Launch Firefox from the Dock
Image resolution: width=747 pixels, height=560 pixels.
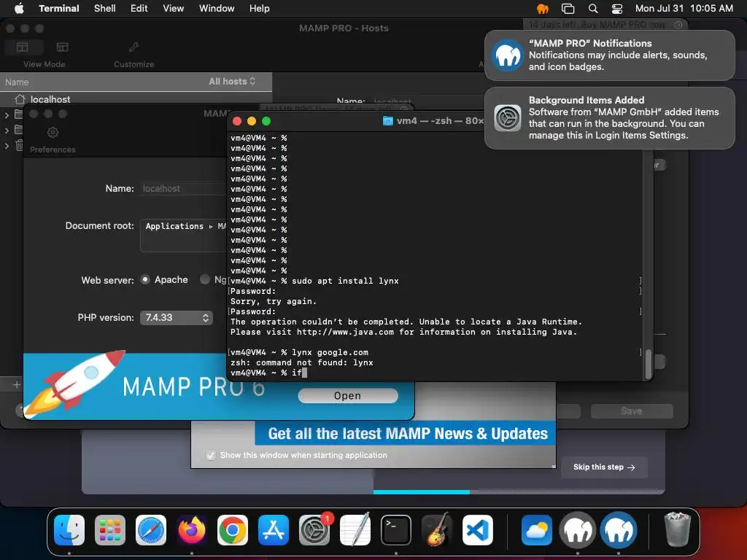192,530
